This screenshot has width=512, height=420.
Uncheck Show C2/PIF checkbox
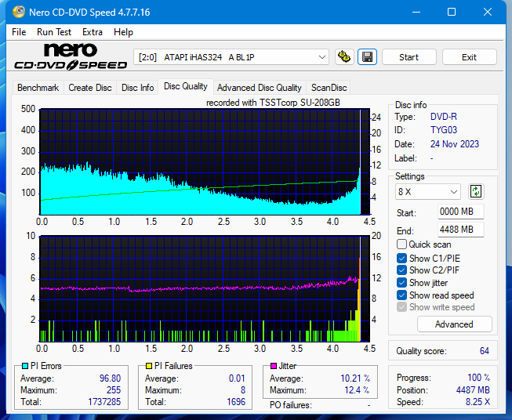(401, 270)
